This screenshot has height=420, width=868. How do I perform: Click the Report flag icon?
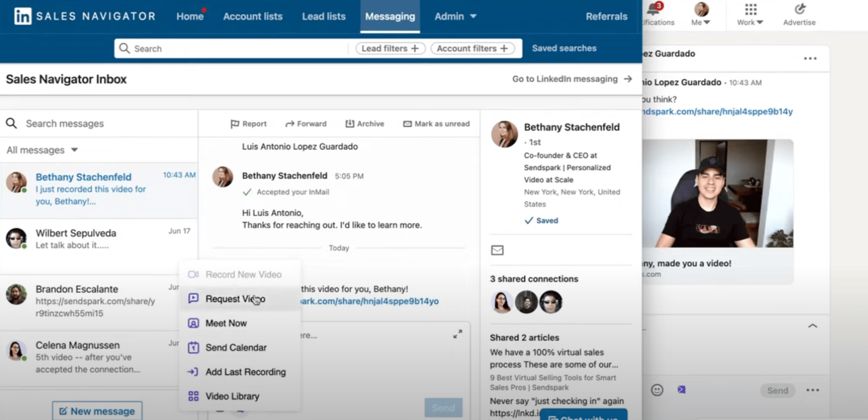tap(235, 124)
